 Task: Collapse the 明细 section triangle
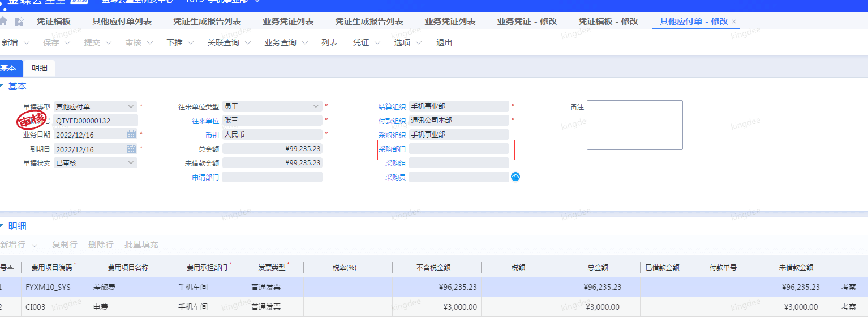click(2, 226)
